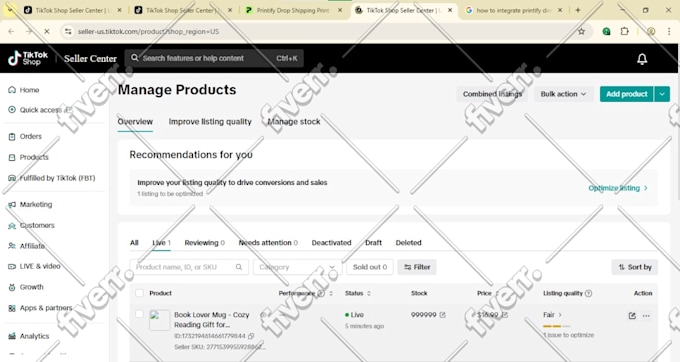View site information icon in address bar
680x362 pixels.
coord(68,31)
